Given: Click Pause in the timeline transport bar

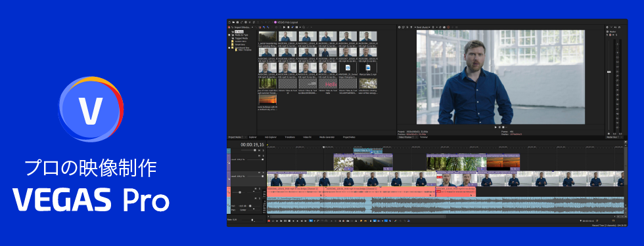Looking at the screenshot, I should (x=285, y=221).
